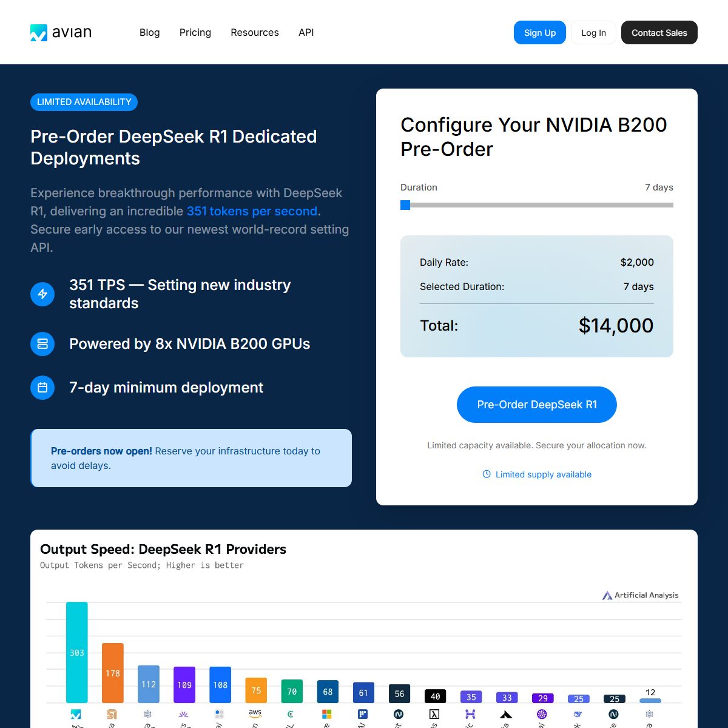Click the $14,000 total amount
Screen dimensions: 728x728
pos(616,326)
